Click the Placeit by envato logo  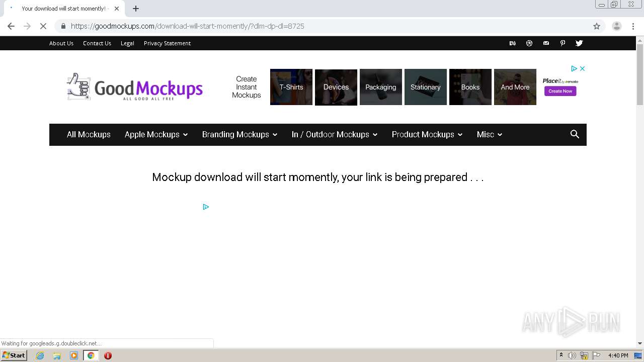(560, 81)
